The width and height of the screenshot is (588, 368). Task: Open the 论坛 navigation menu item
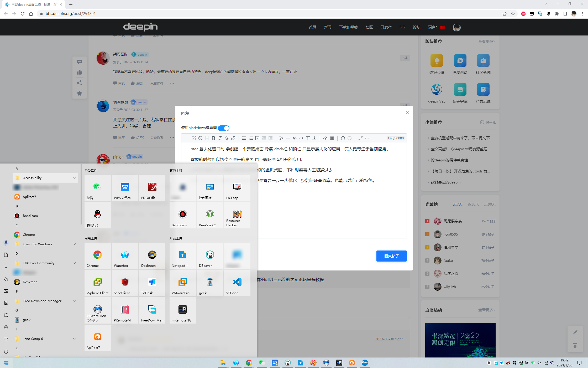pos(416,27)
